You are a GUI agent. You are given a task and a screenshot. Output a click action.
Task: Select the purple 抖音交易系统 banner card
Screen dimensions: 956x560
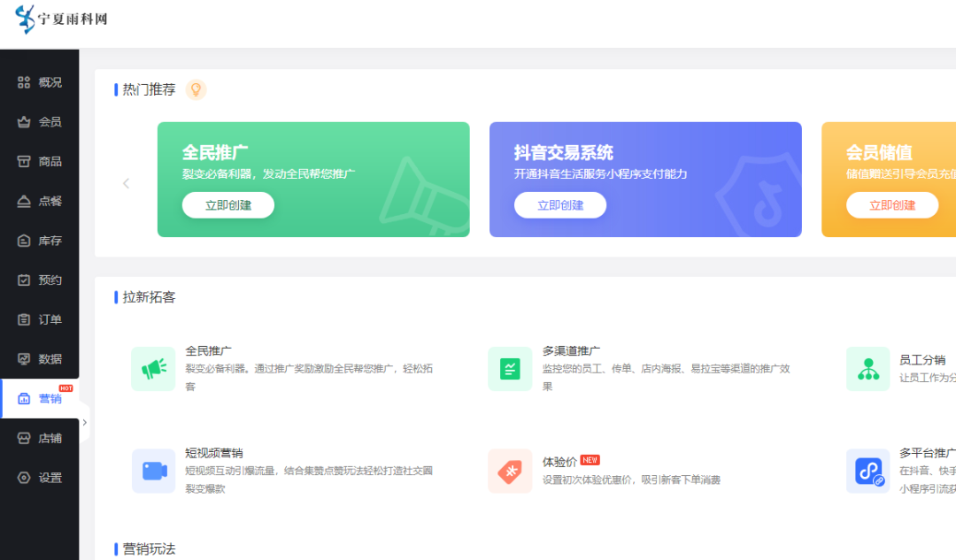(x=645, y=180)
